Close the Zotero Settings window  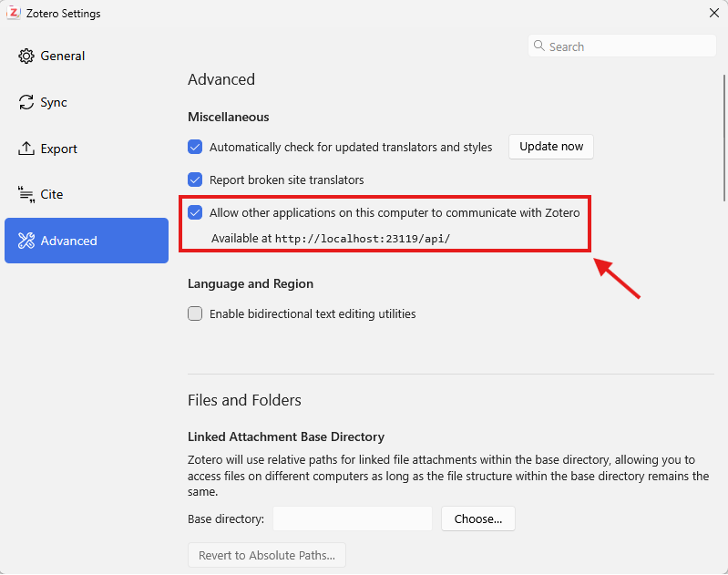pyautogui.click(x=714, y=13)
